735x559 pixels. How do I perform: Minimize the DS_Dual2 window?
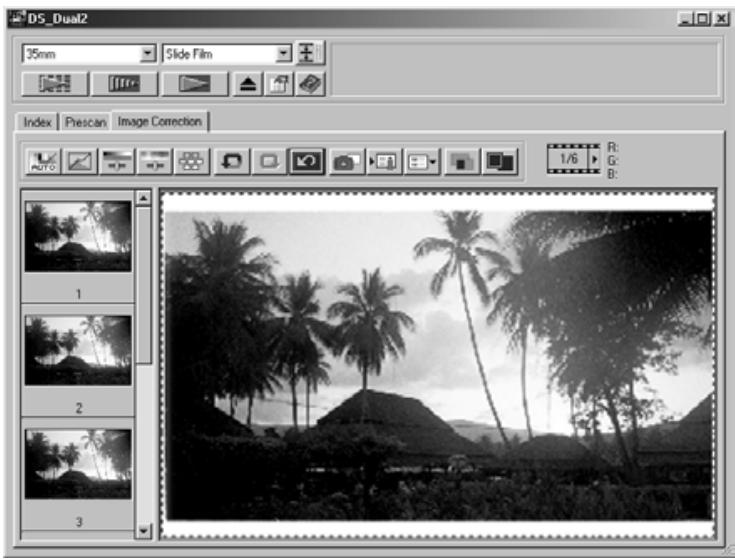pos(685,19)
